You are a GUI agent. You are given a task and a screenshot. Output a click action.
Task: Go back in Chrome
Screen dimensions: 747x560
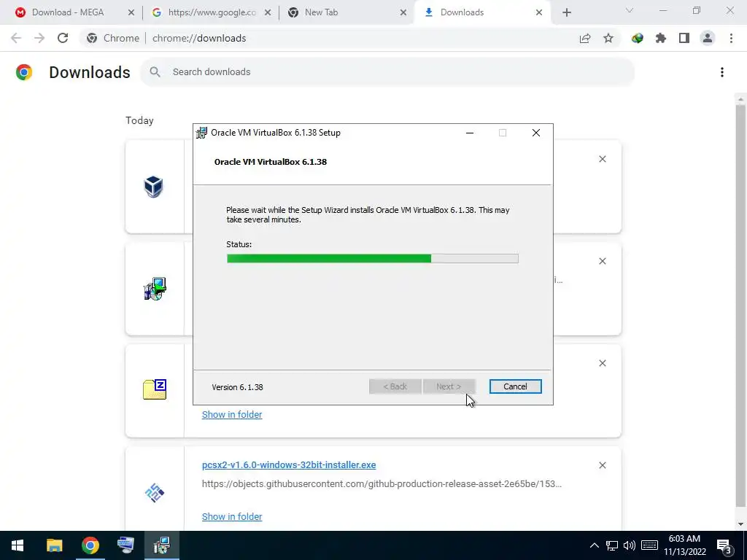pos(16,38)
